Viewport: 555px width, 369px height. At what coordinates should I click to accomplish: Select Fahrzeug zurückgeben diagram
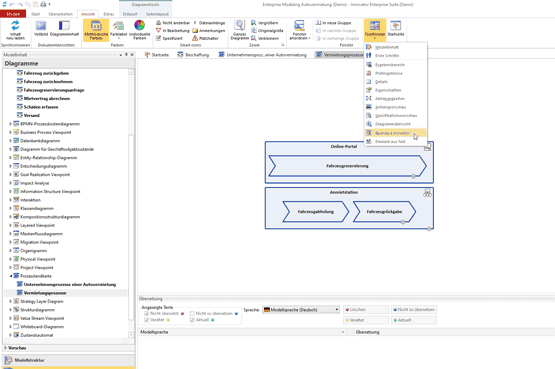pos(46,73)
